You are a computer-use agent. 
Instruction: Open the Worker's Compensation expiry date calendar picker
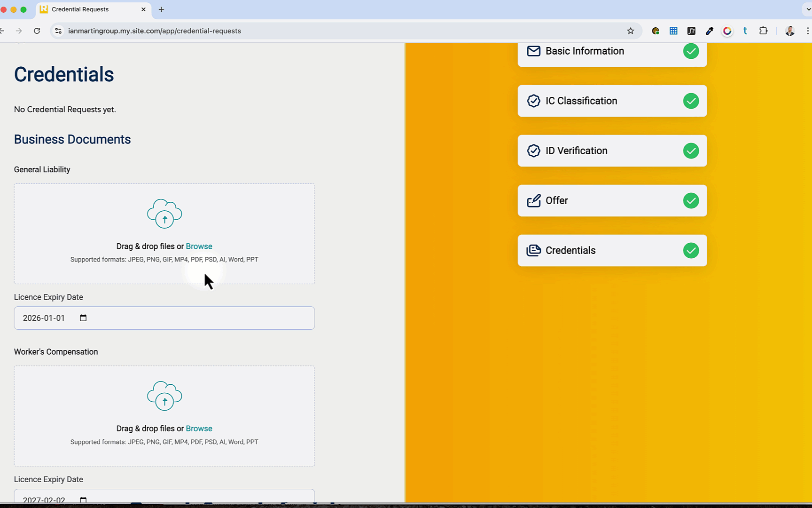[x=83, y=500]
